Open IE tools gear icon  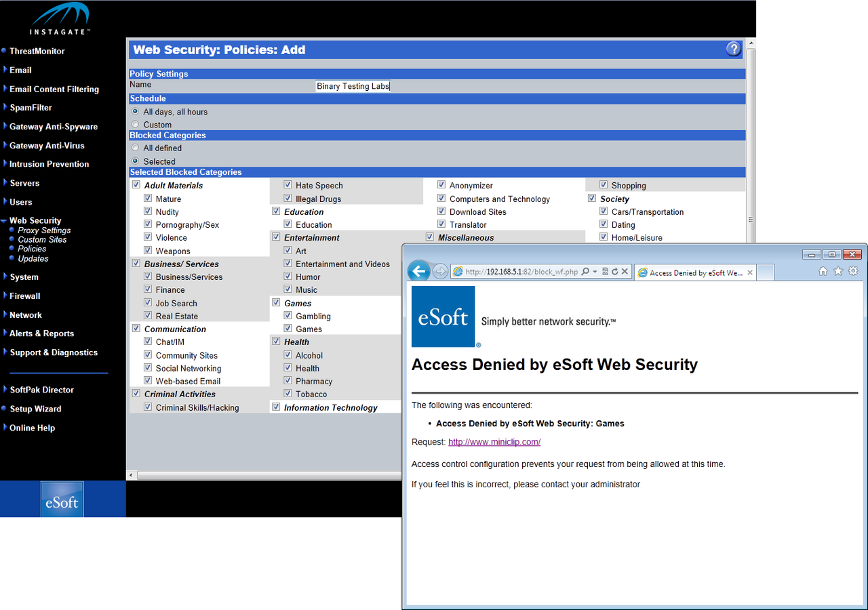[853, 271]
